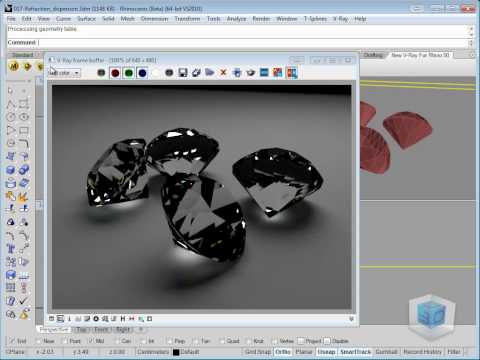The height and width of the screenshot is (360, 480).
Task: Uncheck the End object snap
Action: coord(12,341)
